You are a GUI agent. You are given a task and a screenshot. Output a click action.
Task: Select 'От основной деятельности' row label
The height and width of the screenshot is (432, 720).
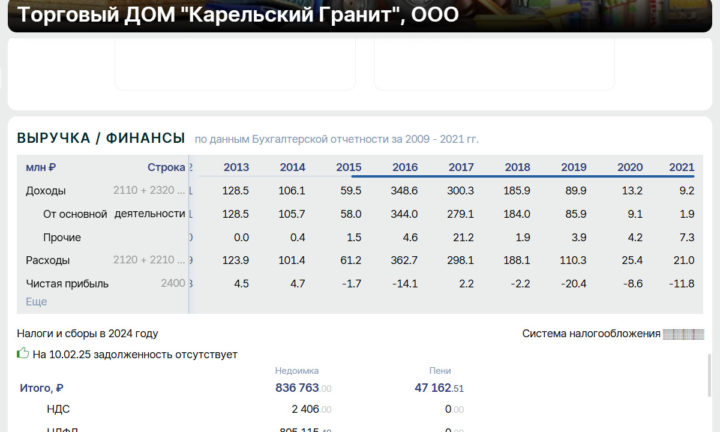114,214
